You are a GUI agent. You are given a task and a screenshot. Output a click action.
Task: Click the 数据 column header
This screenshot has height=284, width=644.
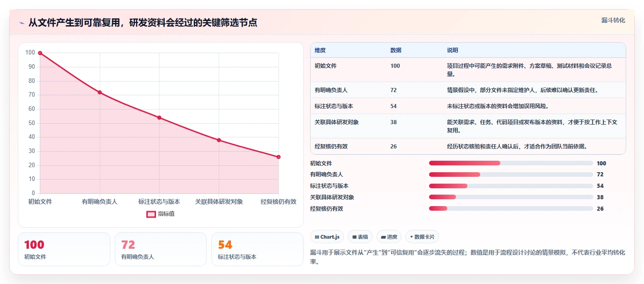[x=396, y=50]
